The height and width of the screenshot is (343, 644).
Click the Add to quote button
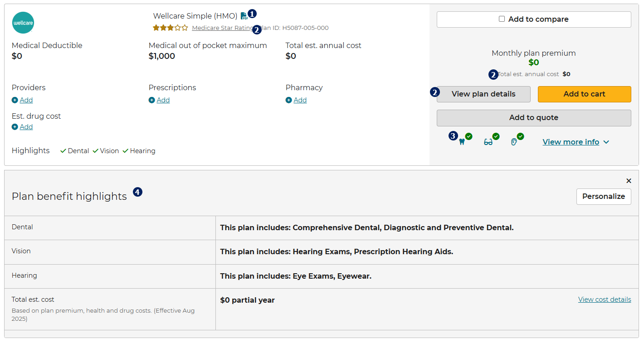point(534,118)
